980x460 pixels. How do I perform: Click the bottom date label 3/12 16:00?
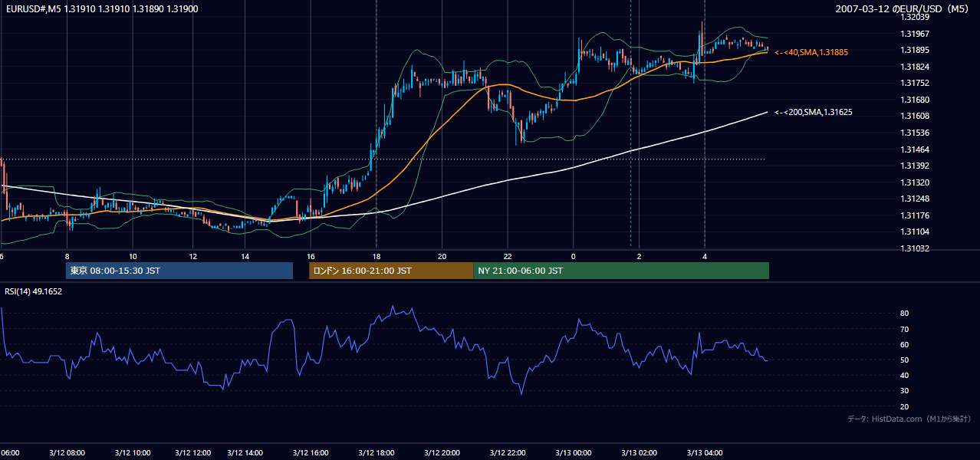pyautogui.click(x=311, y=452)
